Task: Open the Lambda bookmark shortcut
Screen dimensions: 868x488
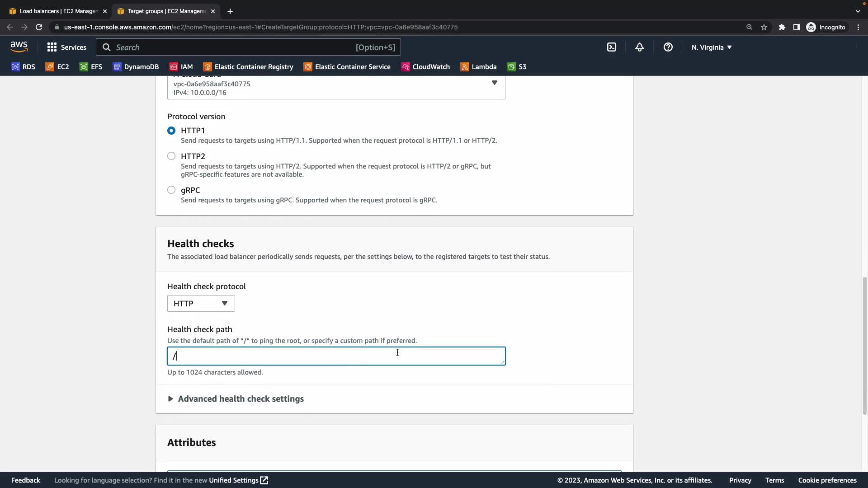Action: click(x=478, y=67)
